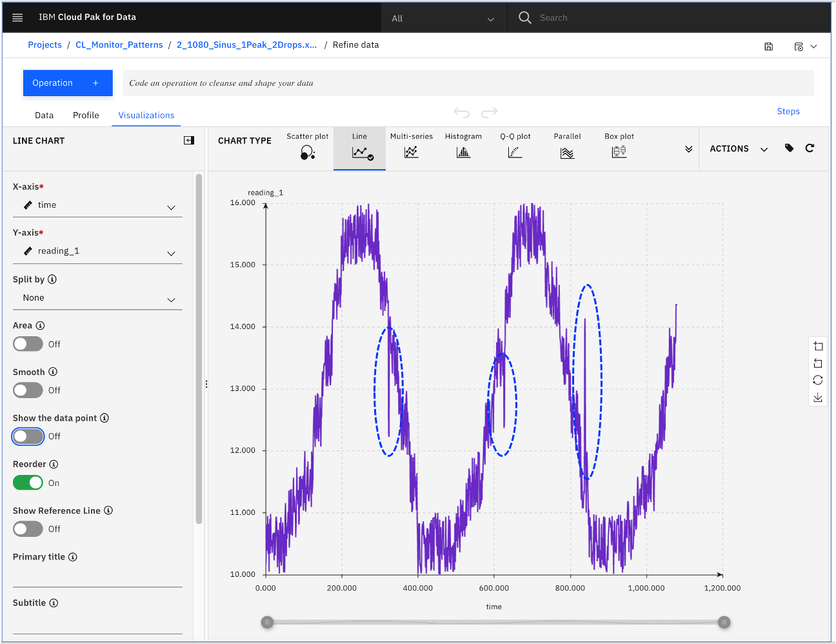Expand more chart types chevron
The height and width of the screenshot is (644, 836).
click(x=688, y=149)
